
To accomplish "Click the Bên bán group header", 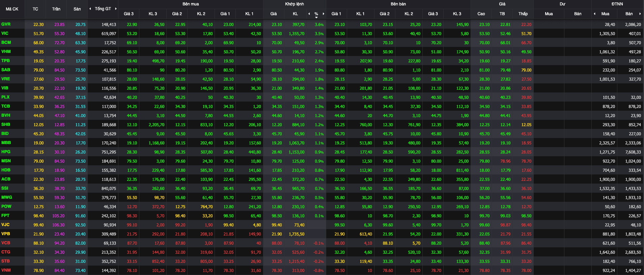I will 398,4.
